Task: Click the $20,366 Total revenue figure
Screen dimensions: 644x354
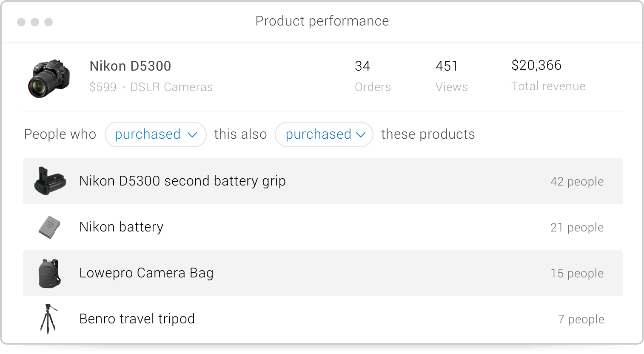Action: tap(548, 75)
